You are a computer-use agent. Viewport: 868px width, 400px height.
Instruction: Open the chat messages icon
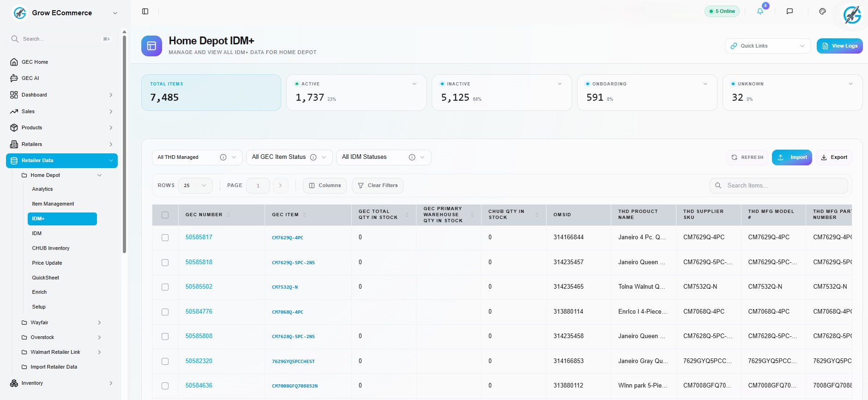[790, 11]
